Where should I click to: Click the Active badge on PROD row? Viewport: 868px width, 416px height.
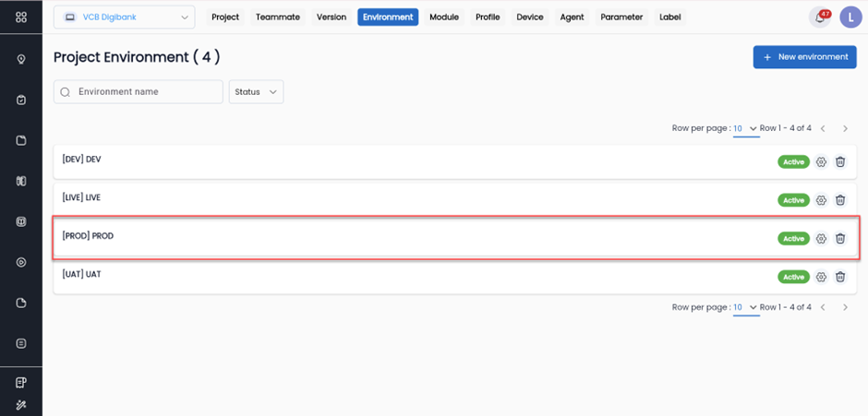tap(793, 239)
